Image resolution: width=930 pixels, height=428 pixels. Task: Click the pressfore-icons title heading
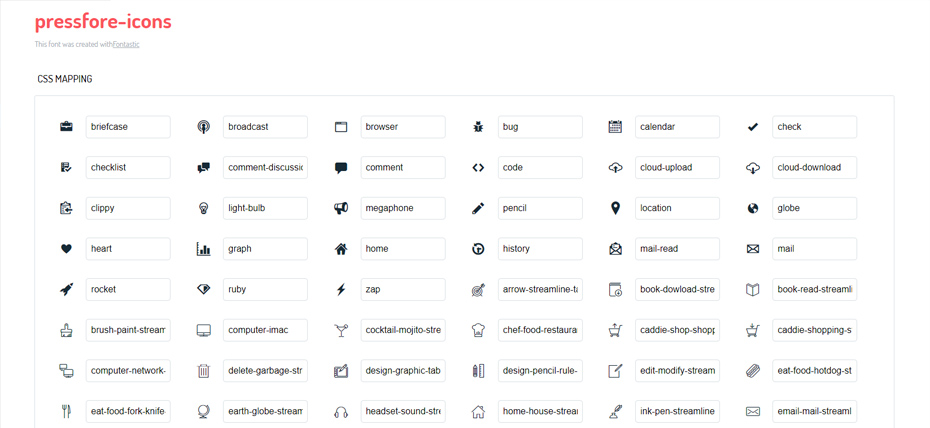pyautogui.click(x=103, y=22)
